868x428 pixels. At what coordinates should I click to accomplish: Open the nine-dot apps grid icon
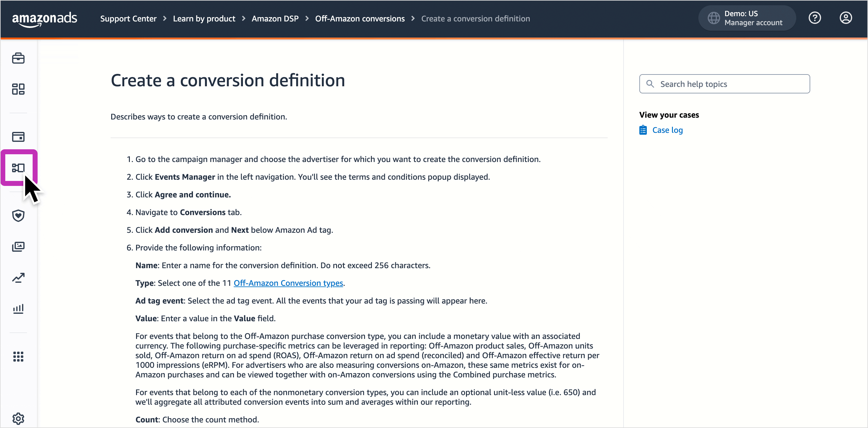click(x=18, y=356)
